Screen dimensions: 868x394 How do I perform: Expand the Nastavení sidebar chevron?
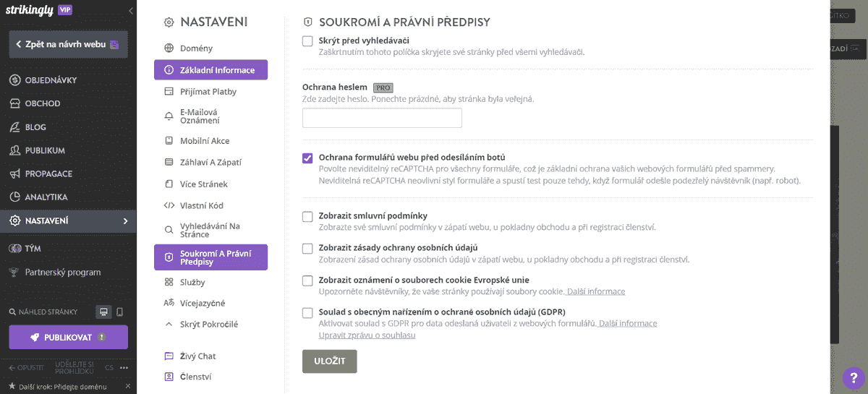pyautogui.click(x=125, y=221)
